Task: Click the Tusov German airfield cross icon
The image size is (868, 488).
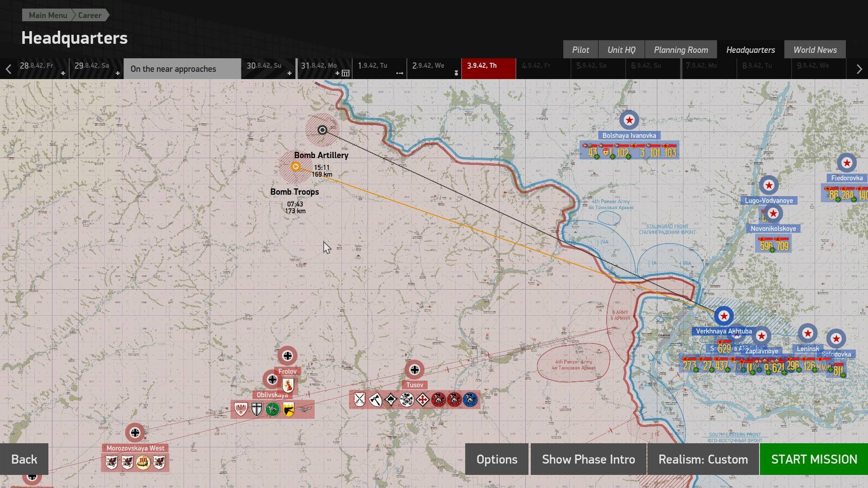Action: [415, 370]
